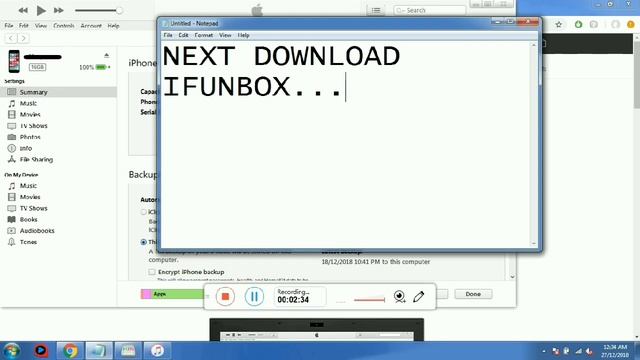Stop the screen recording
This screenshot has height=360, width=640.
tap(225, 296)
